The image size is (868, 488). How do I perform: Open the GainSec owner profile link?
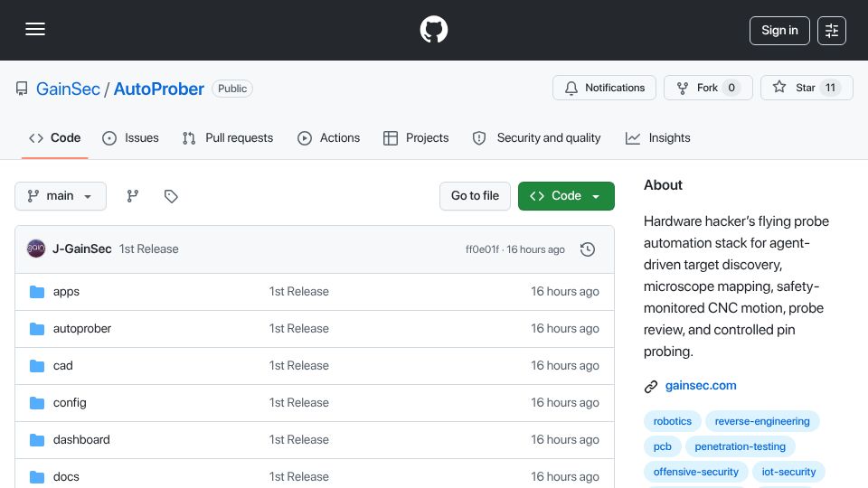[x=68, y=89]
